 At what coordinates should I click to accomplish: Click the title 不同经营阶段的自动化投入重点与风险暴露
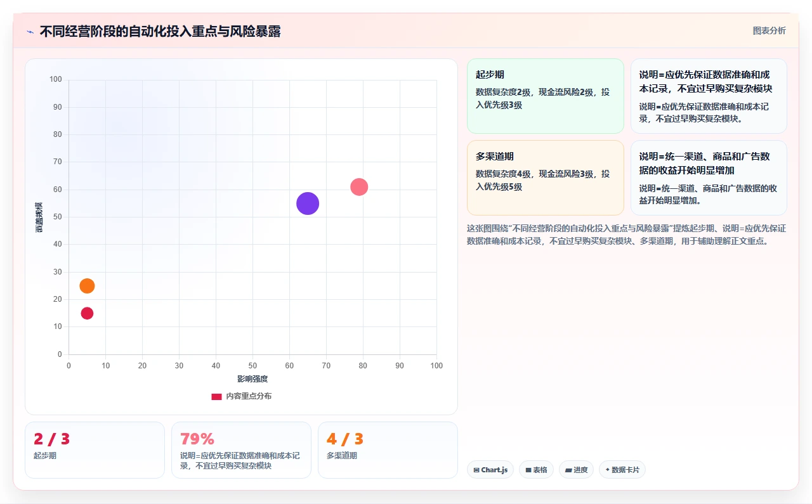160,32
